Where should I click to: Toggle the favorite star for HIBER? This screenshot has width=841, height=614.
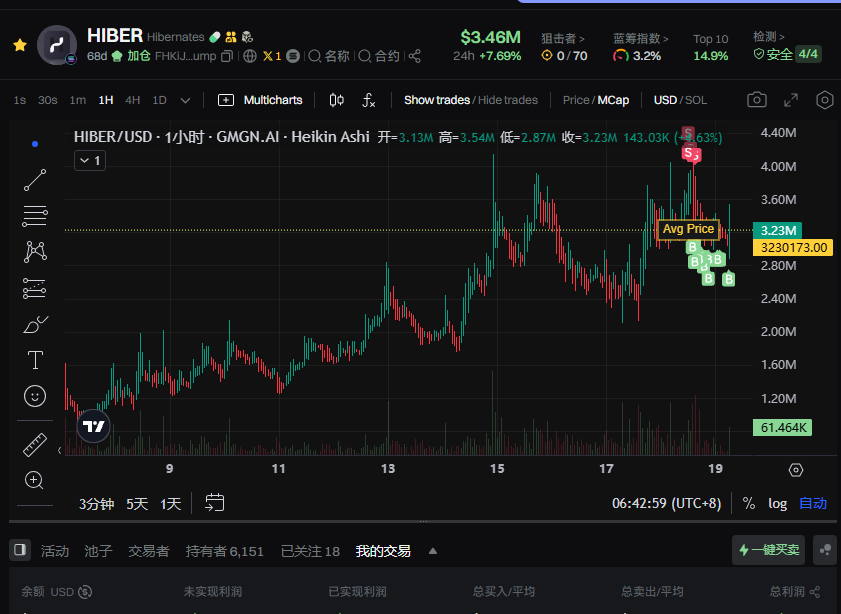pyautogui.click(x=20, y=45)
